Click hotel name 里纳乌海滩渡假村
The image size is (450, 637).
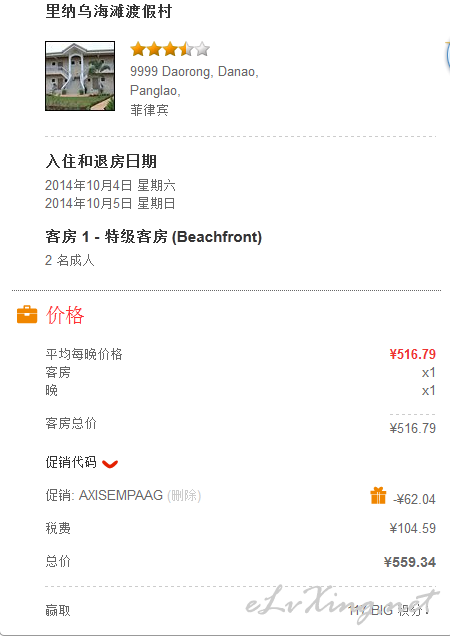click(108, 11)
